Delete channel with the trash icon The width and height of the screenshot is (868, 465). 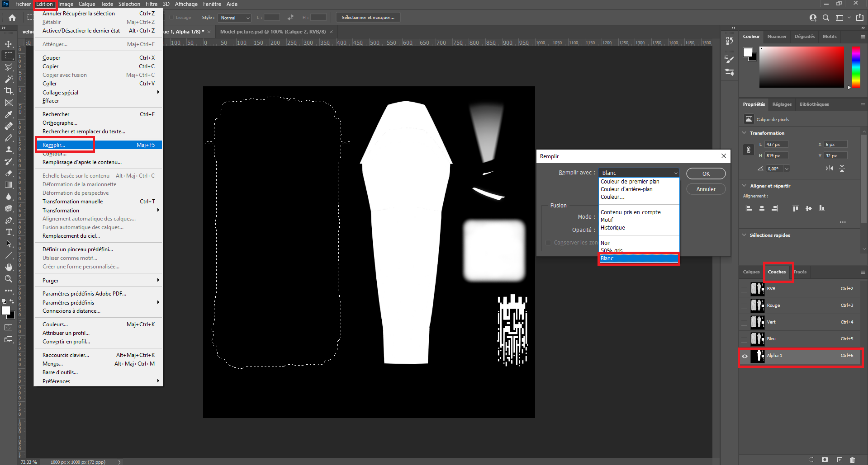(852, 460)
